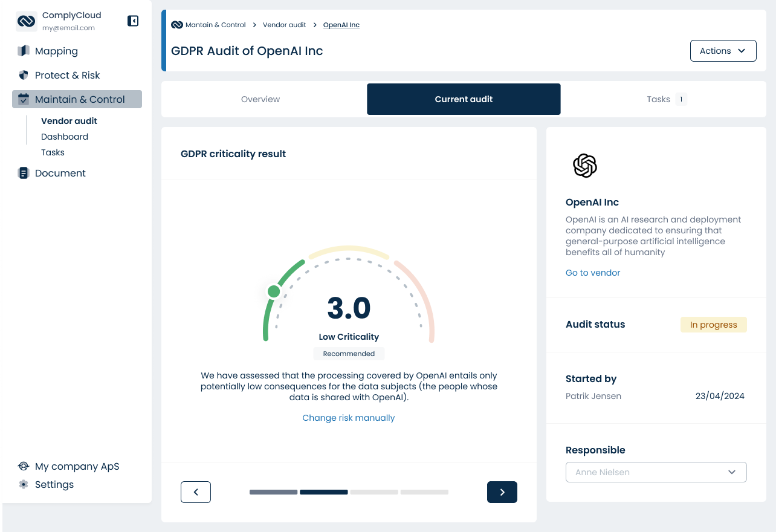
Task: Click the GDPR criticality result heading
Action: tap(233, 154)
